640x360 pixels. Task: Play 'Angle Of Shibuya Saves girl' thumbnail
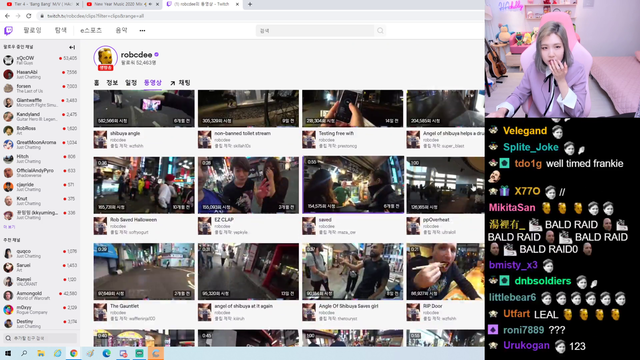(x=353, y=271)
